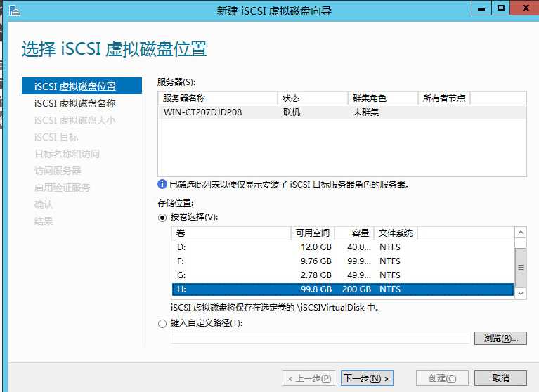
Task: Click the disabled iSCSI 虚拟磁盘大小 step
Action: [x=75, y=120]
